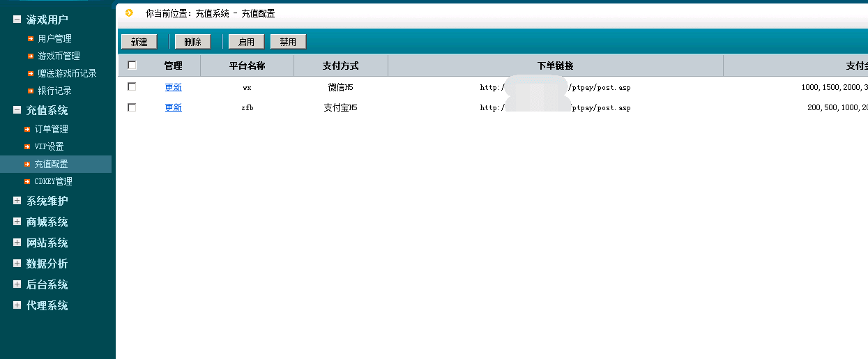Check the checkbox for the zfb row
The width and height of the screenshot is (868, 359).
(x=132, y=107)
